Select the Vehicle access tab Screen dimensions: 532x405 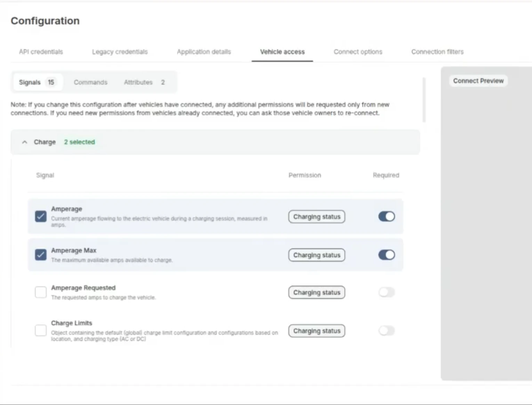(282, 52)
